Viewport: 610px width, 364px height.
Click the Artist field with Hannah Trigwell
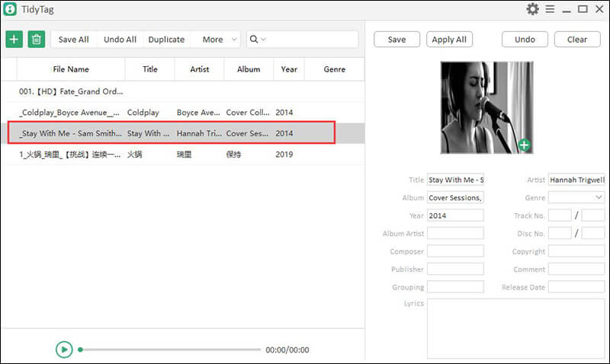click(x=576, y=180)
